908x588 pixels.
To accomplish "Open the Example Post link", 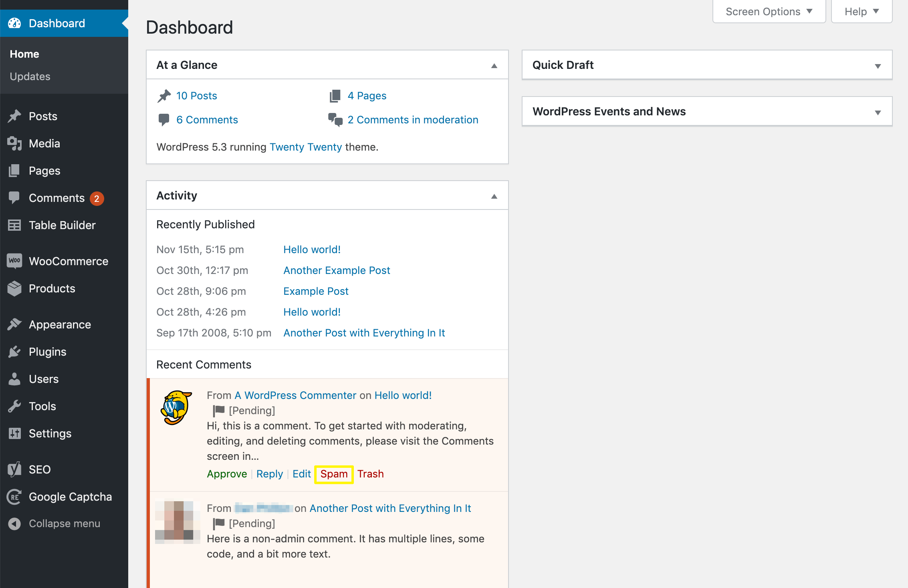I will 316,291.
